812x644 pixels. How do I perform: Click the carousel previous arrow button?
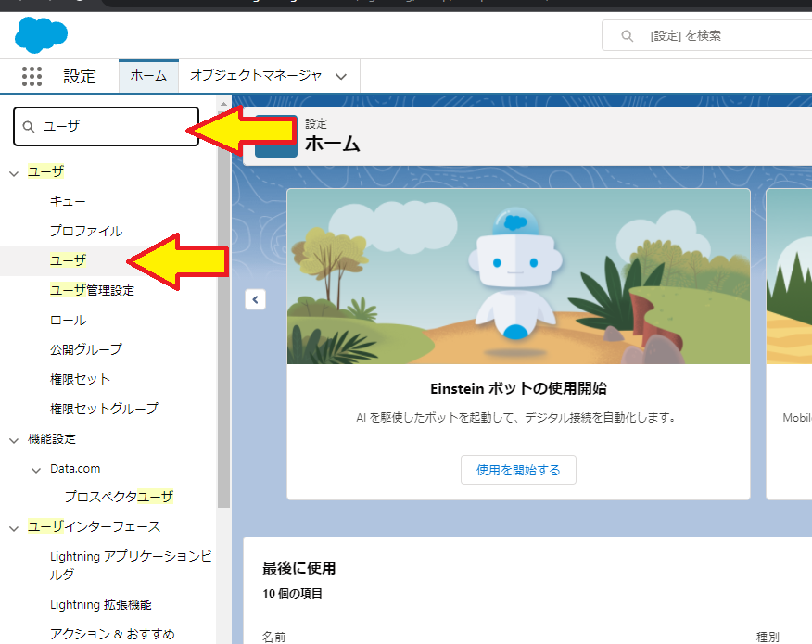coord(255,299)
